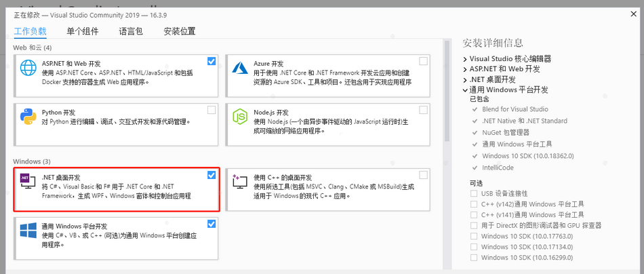Switch to the 工作负载 tab
644x274 pixels.
(x=30, y=31)
